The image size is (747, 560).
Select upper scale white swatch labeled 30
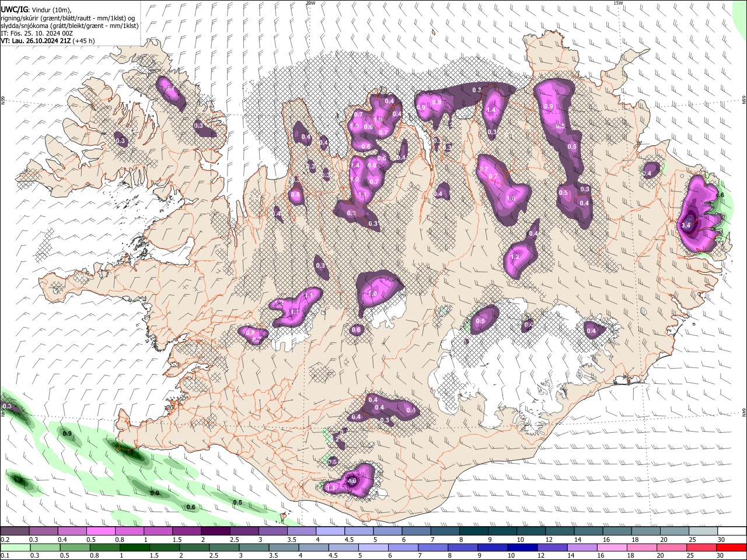point(732,531)
